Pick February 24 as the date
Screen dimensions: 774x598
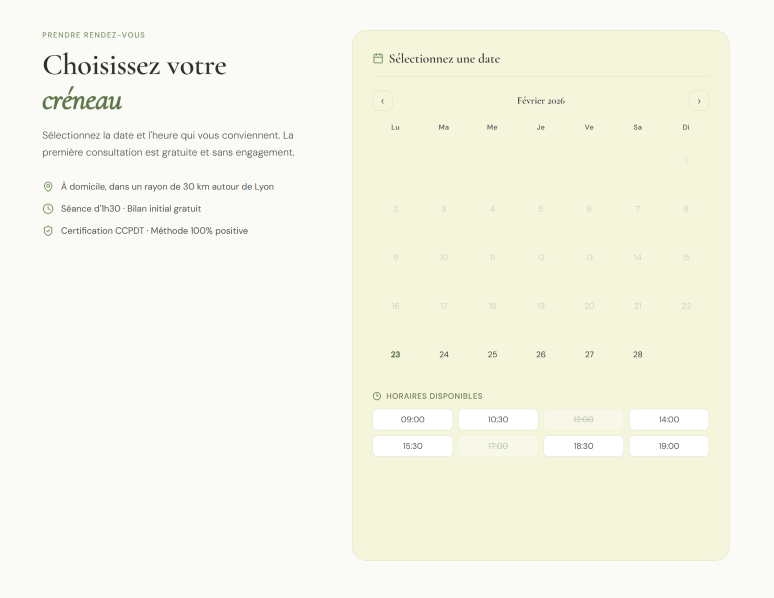tap(444, 354)
